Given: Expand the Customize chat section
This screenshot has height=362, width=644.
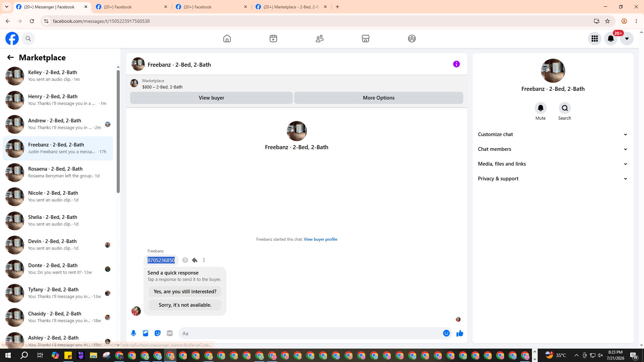Looking at the screenshot, I should (553, 134).
